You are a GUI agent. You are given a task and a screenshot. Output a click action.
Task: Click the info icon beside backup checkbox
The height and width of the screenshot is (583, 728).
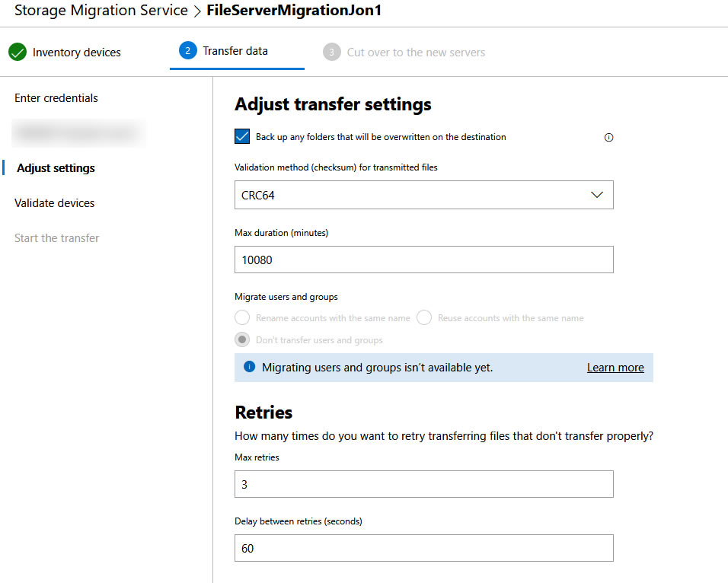pos(608,138)
